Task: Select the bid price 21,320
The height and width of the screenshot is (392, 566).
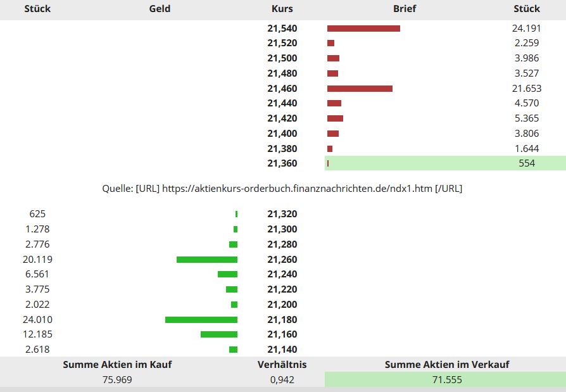Action: coord(282,215)
